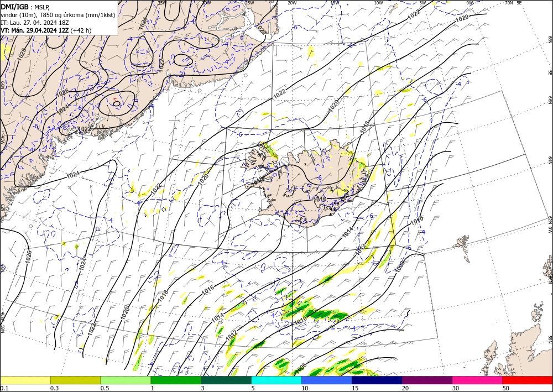The image size is (553, 392).
Task: Click the '15W' longitude label at top
Action: 335,3
